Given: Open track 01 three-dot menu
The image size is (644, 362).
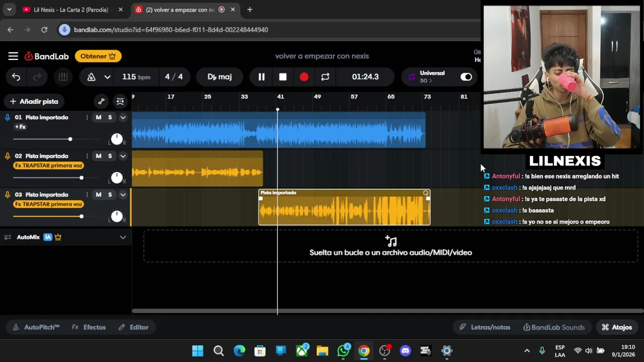Looking at the screenshot, I should pos(87,117).
